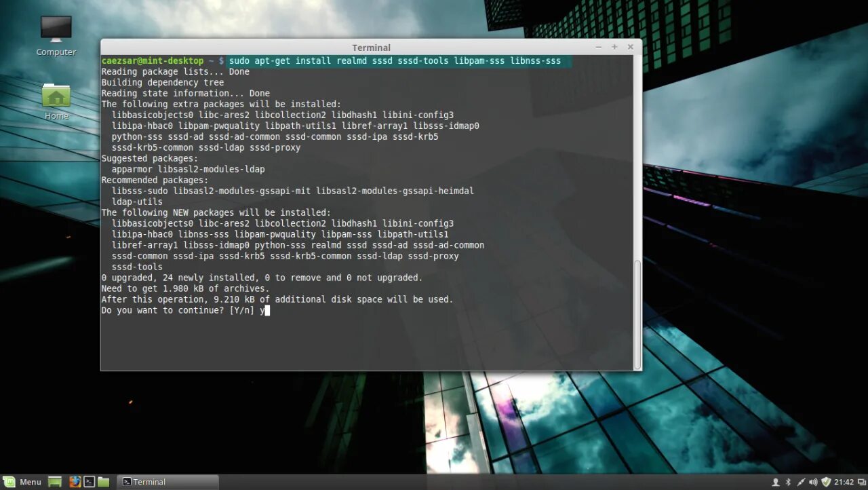This screenshot has width=868, height=490.
Task: Click 'After this operation, 9.210 kB' line
Action: pos(277,299)
